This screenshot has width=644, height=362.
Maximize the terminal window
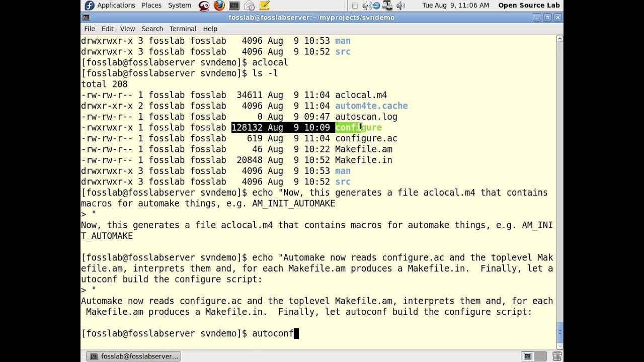click(x=547, y=18)
